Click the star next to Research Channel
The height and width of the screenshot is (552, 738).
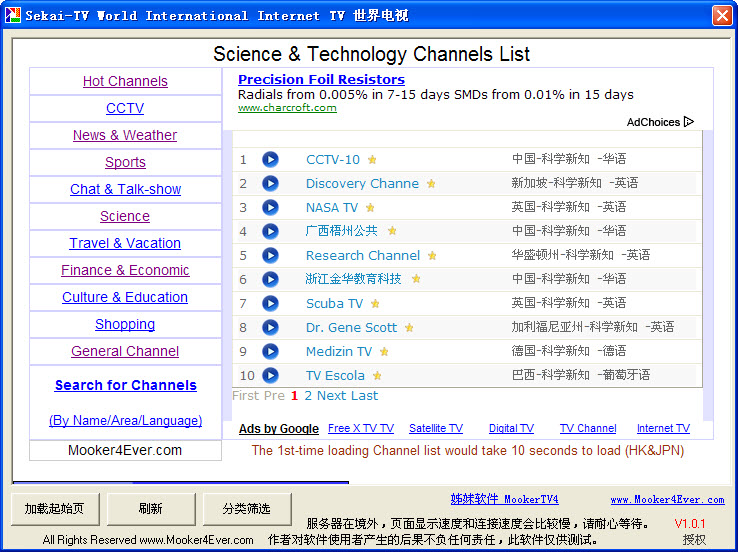[x=432, y=256]
